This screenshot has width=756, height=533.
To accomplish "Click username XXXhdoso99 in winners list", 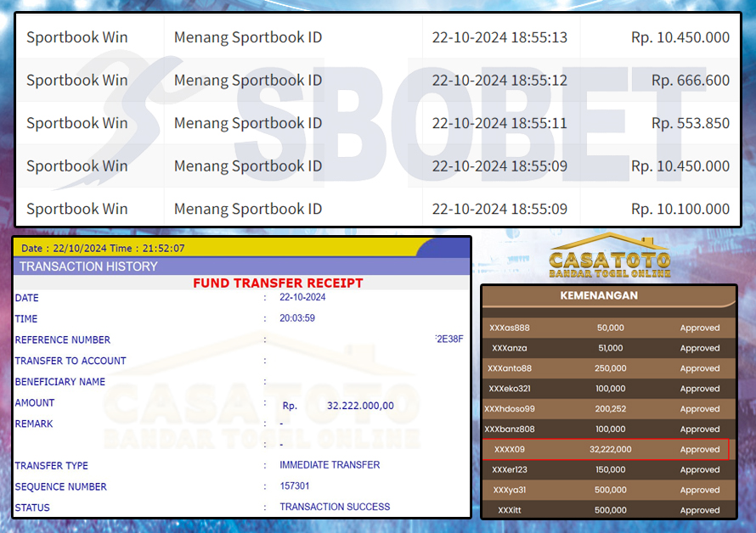I will click(510, 409).
